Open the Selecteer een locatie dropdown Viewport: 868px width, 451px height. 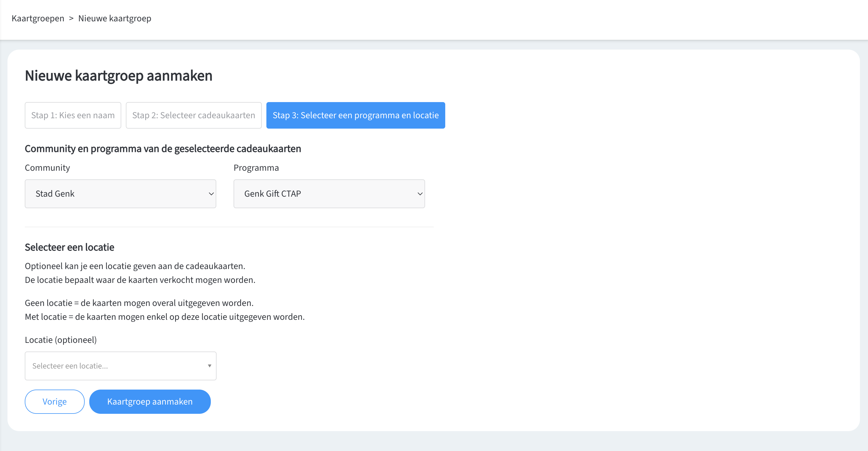point(120,366)
